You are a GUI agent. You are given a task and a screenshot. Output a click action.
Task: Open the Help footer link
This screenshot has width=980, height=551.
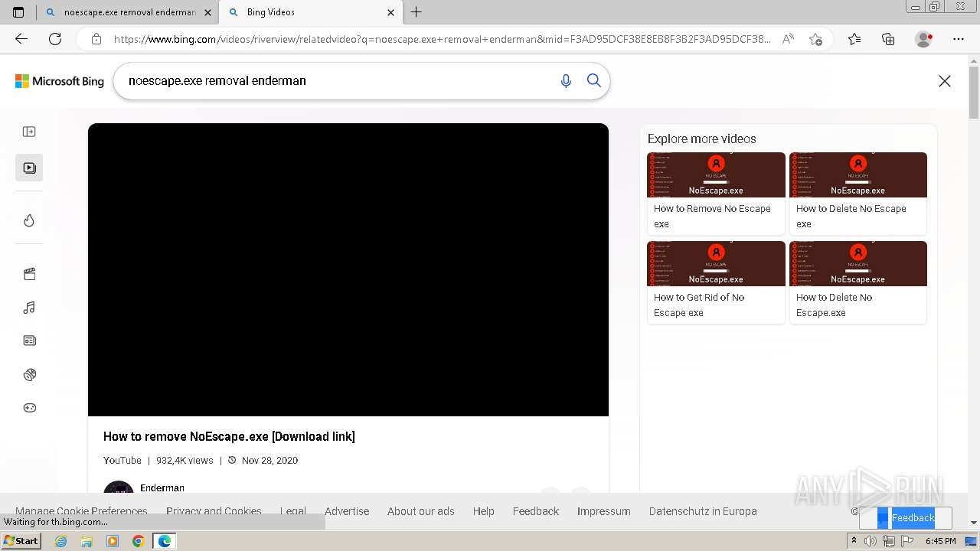click(484, 511)
